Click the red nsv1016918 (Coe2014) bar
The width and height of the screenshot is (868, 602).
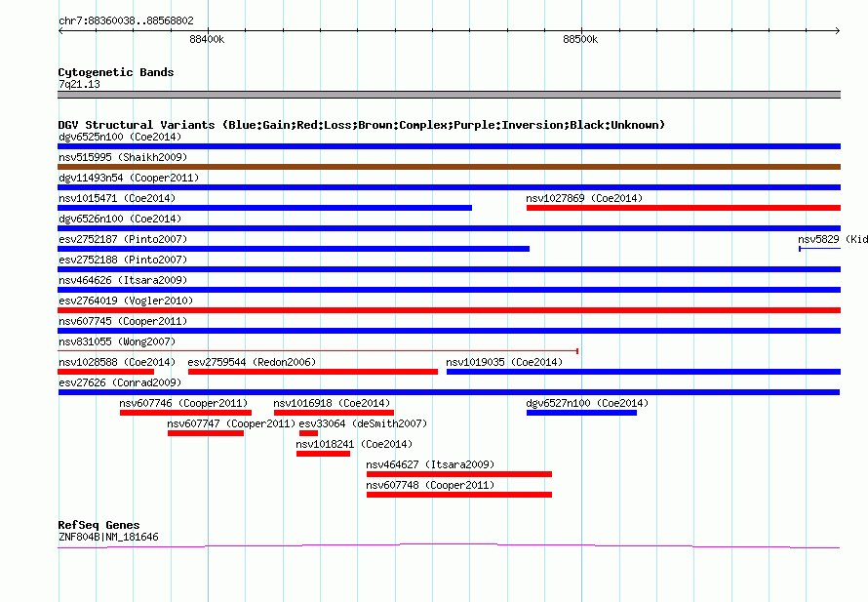pos(334,413)
